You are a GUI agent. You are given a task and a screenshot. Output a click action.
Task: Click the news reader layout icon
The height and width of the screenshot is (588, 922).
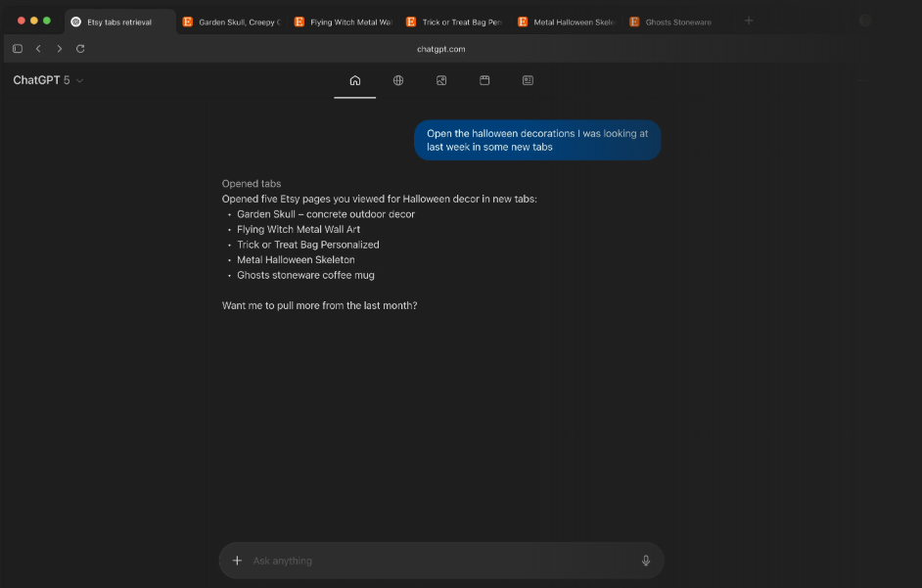click(528, 80)
